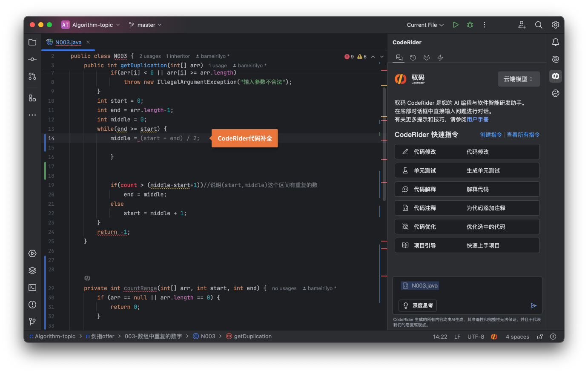This screenshot has width=588, height=374.
Task: Expand the 云端模型 model dropdown
Action: 519,79
